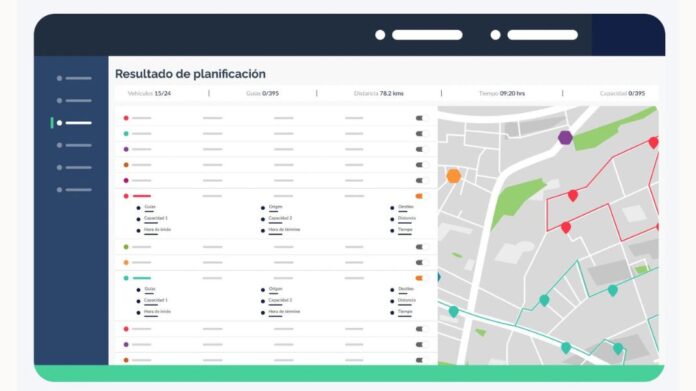Viewport: 696px width, 391px height.
Task: Open the last sidebar menu item
Action: click(74, 190)
